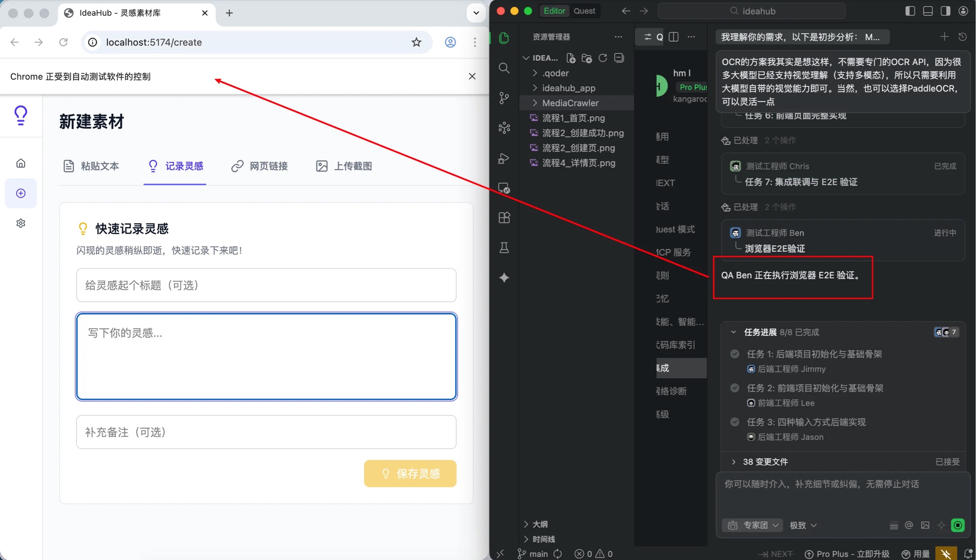976x560 pixels.
Task: Refresh the explorer file tree
Action: pos(602,58)
